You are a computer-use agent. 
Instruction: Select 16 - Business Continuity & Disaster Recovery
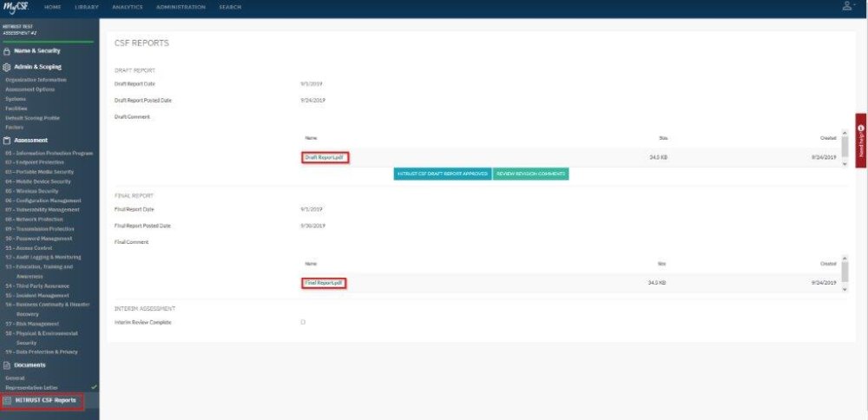(x=48, y=309)
